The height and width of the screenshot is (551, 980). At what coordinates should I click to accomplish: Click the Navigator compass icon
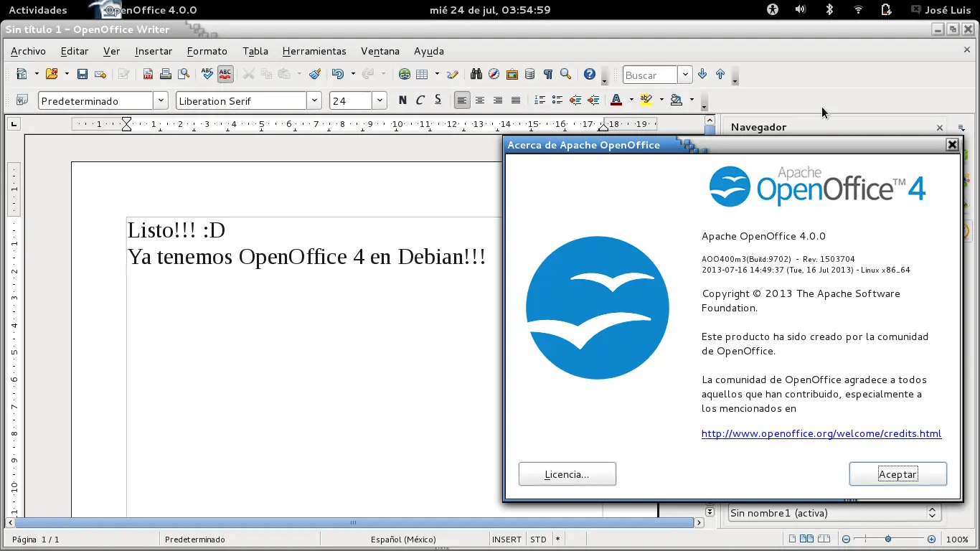pyautogui.click(x=494, y=74)
